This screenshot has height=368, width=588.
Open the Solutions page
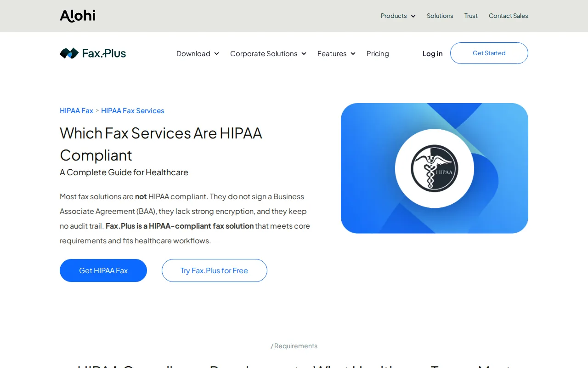[440, 16]
